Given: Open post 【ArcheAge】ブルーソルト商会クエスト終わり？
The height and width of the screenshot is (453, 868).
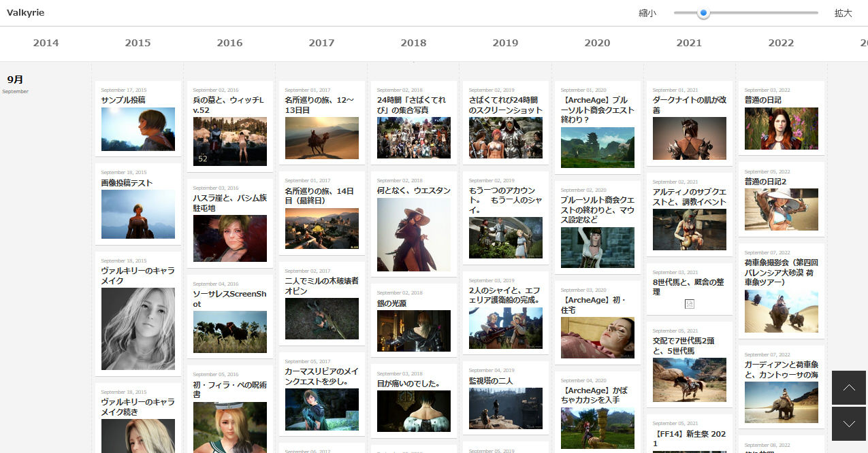Looking at the screenshot, I should 598,110.
